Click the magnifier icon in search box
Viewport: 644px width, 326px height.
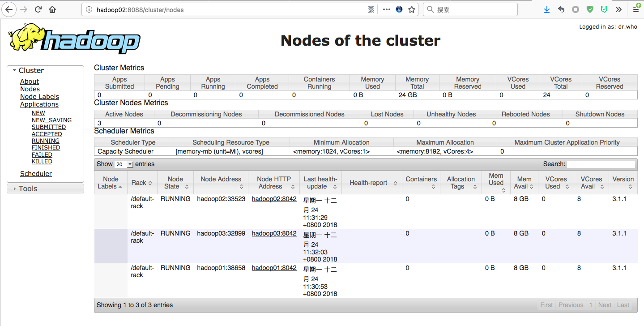(x=430, y=9)
